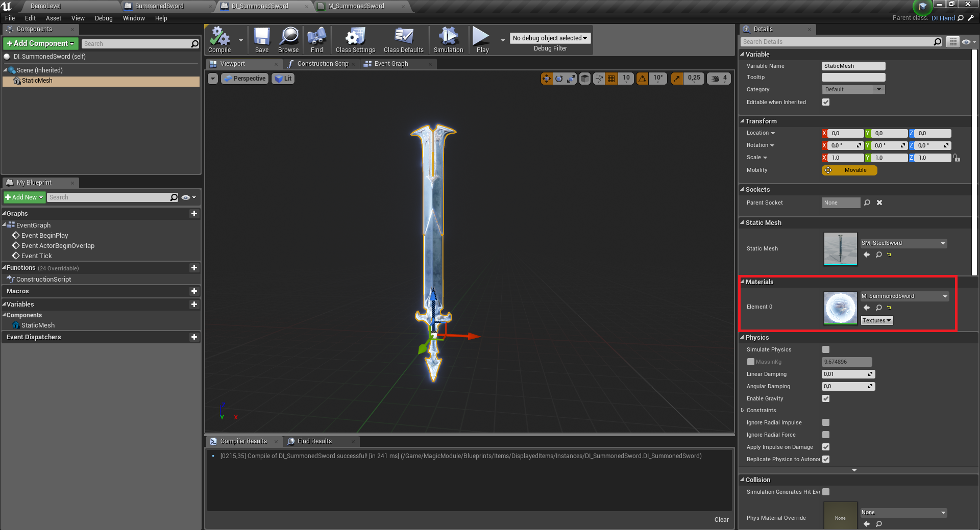980x530 pixels.
Task: Click the Add Component button
Action: (41, 43)
